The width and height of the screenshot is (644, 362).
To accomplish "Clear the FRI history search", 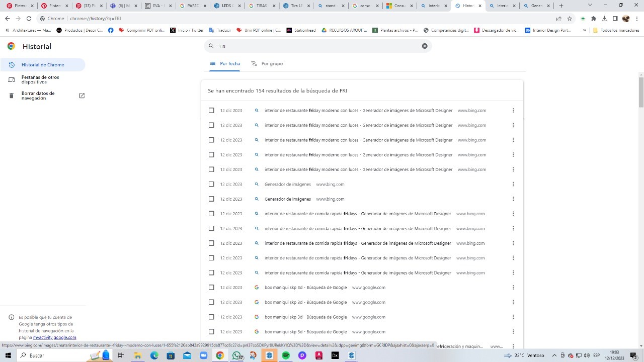I will [425, 46].
